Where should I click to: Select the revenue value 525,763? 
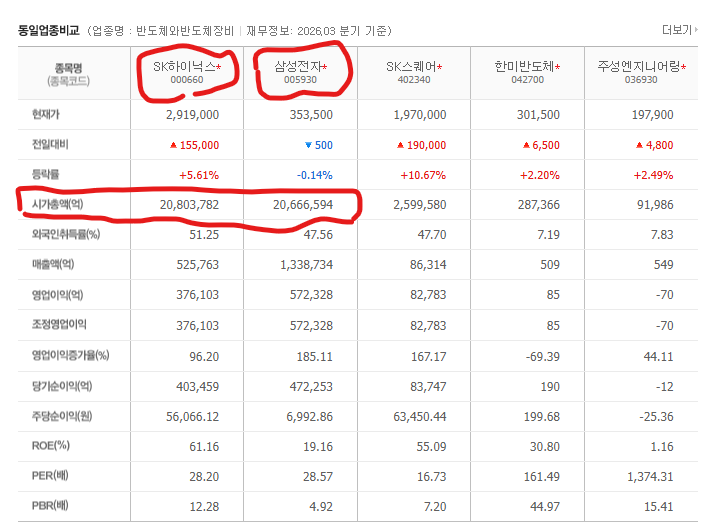click(x=198, y=265)
